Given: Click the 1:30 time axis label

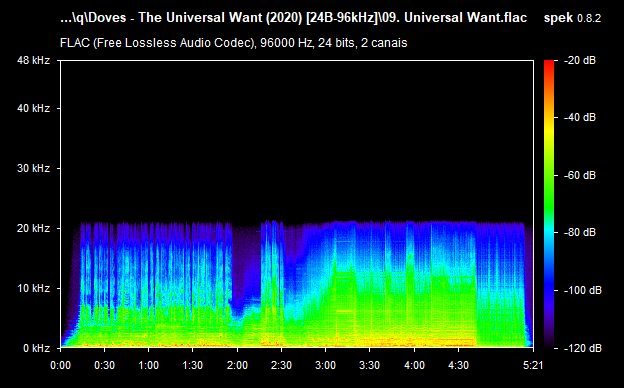Looking at the screenshot, I should click(193, 365).
